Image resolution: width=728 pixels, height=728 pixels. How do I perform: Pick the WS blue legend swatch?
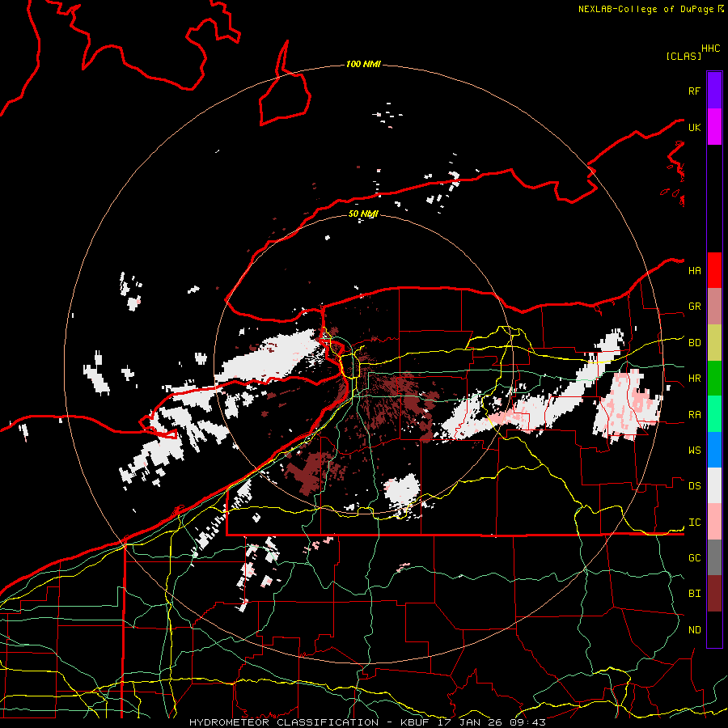tap(714, 450)
